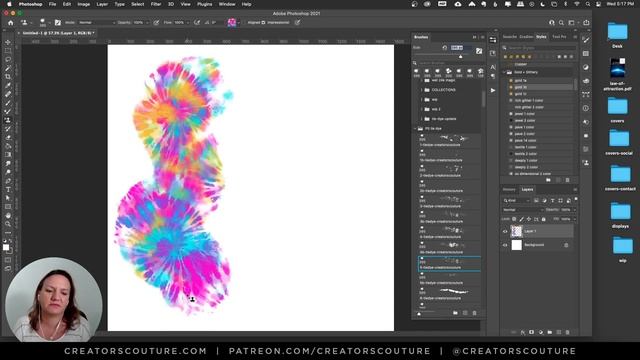The width and height of the screenshot is (640, 360).
Task: Toggle lock image pixels brush icon
Action: [x=521, y=219]
